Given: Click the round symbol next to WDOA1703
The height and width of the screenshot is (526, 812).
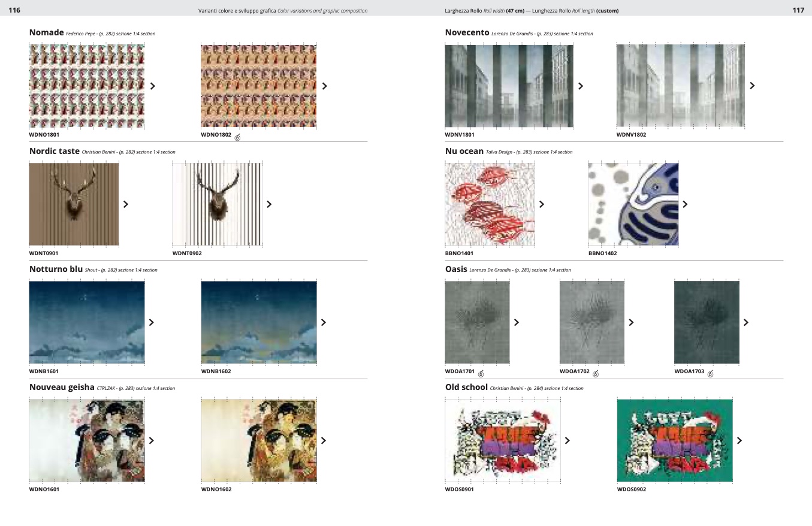Looking at the screenshot, I should 710,374.
